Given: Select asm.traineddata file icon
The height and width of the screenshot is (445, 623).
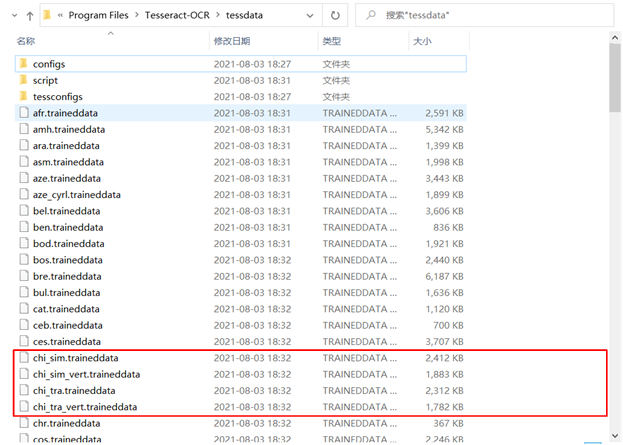Looking at the screenshot, I should 24,162.
